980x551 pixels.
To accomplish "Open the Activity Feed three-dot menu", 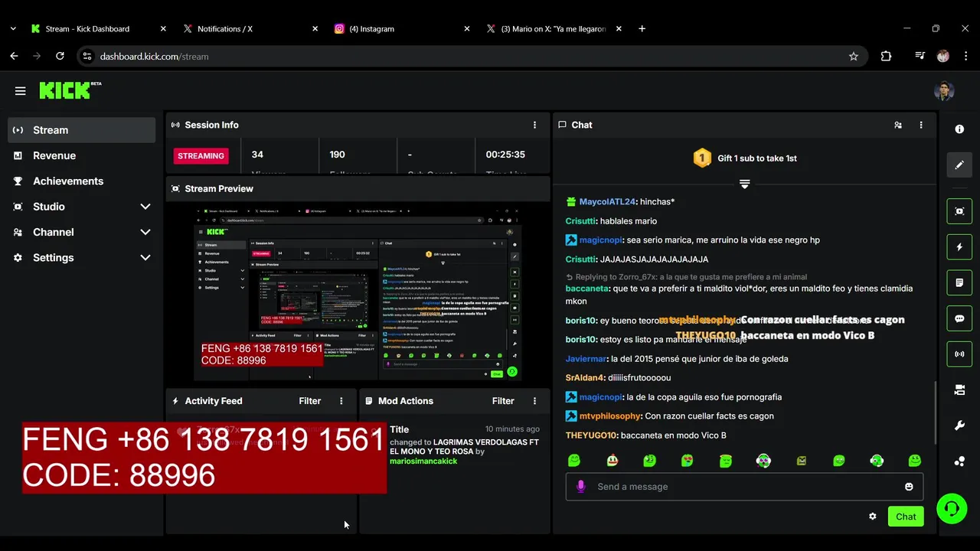I will click(x=341, y=401).
